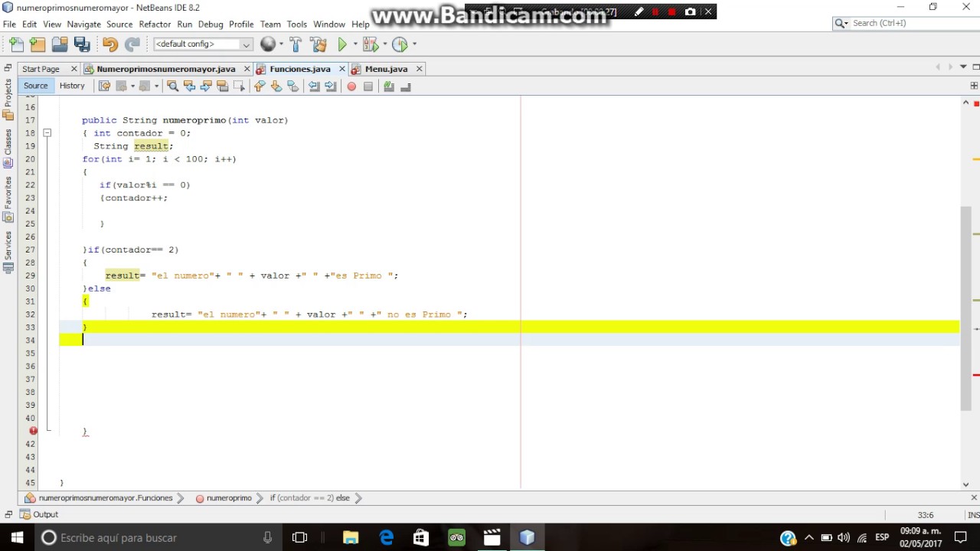Shift line right icon
Screen dimensions: 980x551
click(x=331, y=86)
